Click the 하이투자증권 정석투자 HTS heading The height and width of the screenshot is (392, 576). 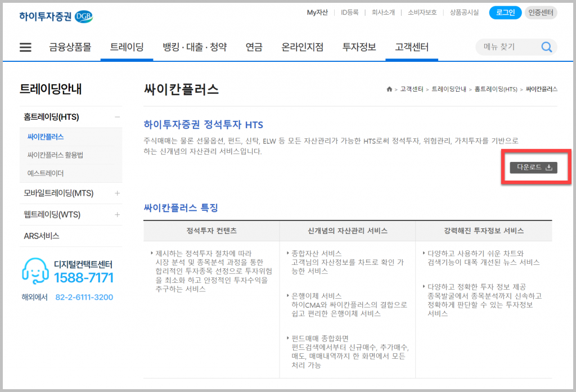203,125
